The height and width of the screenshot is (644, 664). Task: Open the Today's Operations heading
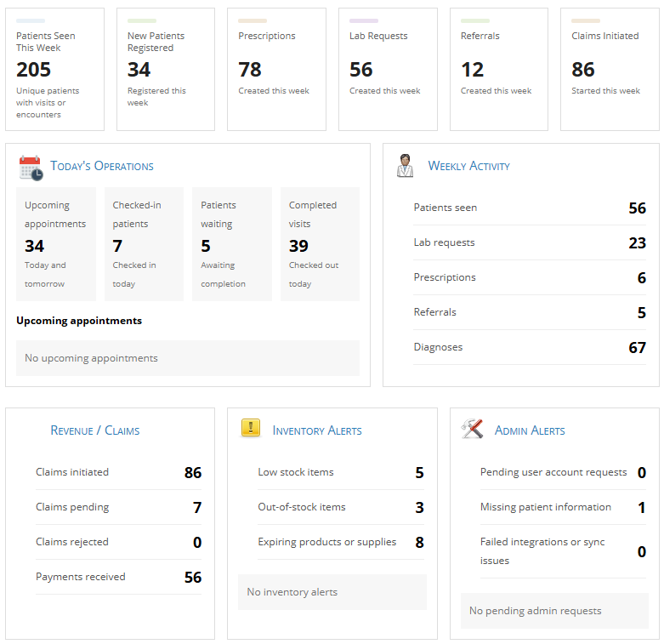[x=102, y=166]
